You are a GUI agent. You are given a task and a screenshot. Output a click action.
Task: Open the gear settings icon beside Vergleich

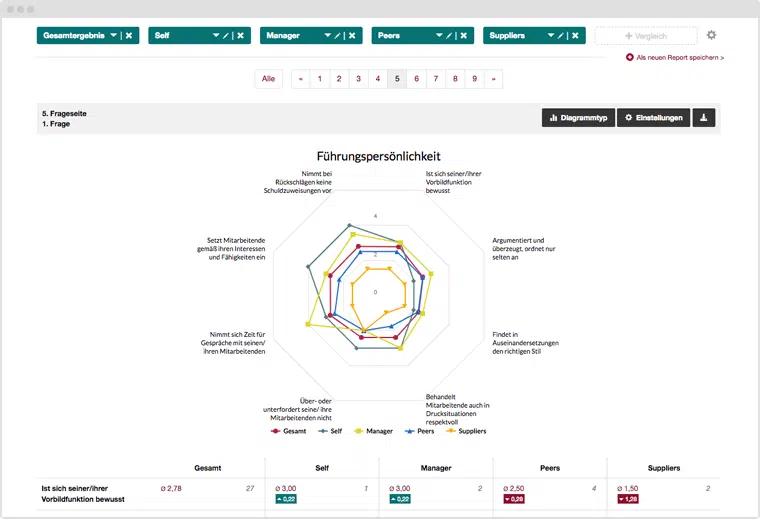[x=711, y=35]
